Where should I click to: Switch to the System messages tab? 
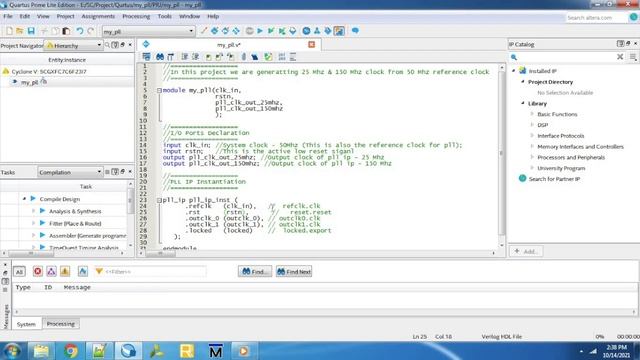[x=26, y=324]
